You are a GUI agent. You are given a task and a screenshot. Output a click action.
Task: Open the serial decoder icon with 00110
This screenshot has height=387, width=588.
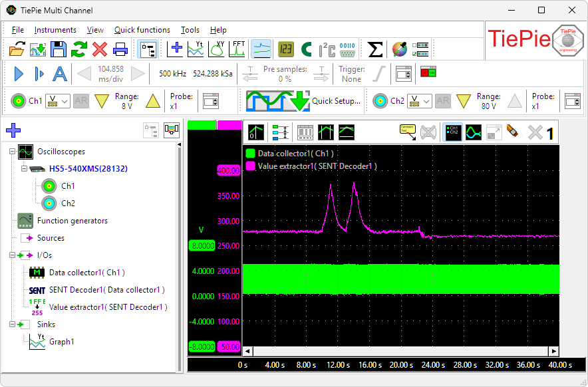tap(347, 49)
